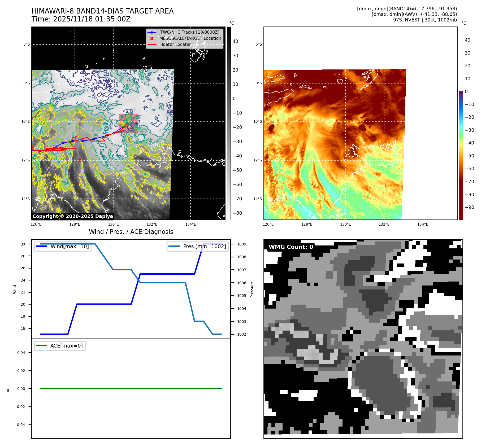Click the blue line sample in the Wind legend
Image resolution: width=481 pixels, height=448 pixels.
(x=41, y=246)
